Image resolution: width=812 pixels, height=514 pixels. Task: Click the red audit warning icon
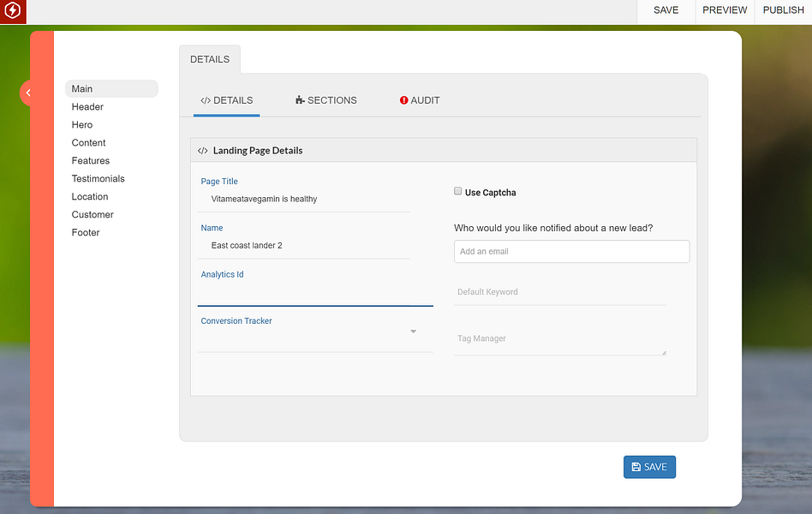click(404, 100)
